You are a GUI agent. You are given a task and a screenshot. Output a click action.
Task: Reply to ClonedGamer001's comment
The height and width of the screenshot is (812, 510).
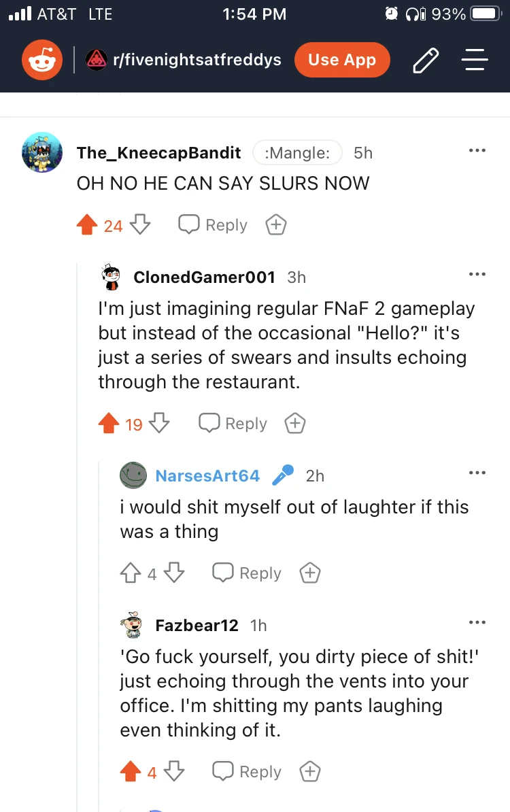pyautogui.click(x=231, y=423)
